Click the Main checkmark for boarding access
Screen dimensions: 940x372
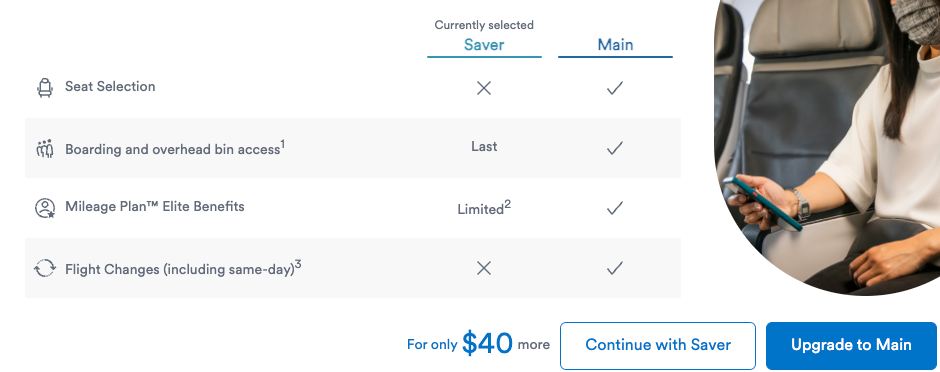coord(614,148)
